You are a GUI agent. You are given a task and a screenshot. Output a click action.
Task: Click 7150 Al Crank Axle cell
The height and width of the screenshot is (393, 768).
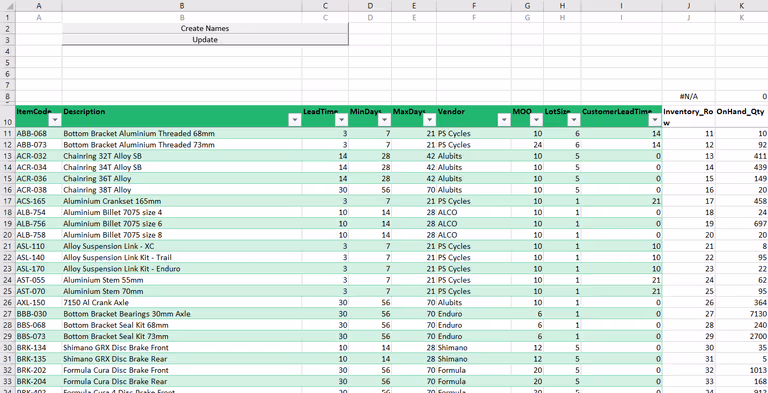tap(182, 302)
